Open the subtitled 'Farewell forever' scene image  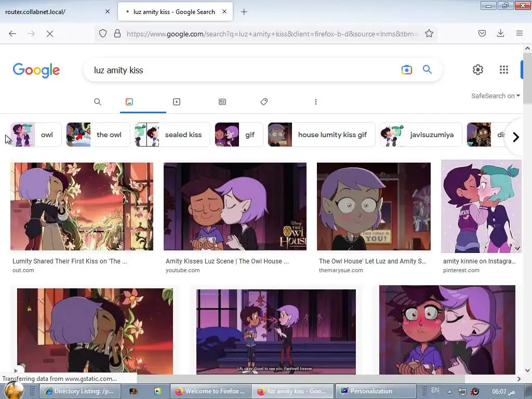tap(276, 331)
